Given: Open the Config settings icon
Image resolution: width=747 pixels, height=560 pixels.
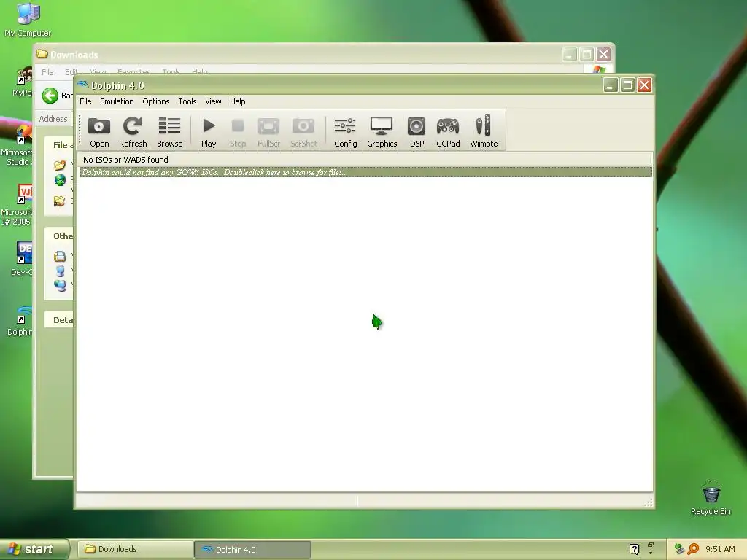Looking at the screenshot, I should click(345, 132).
